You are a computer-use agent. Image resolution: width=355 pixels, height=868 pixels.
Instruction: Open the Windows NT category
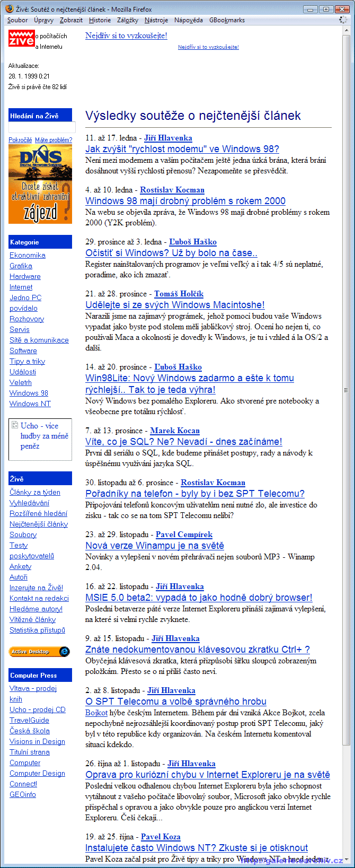(x=30, y=404)
